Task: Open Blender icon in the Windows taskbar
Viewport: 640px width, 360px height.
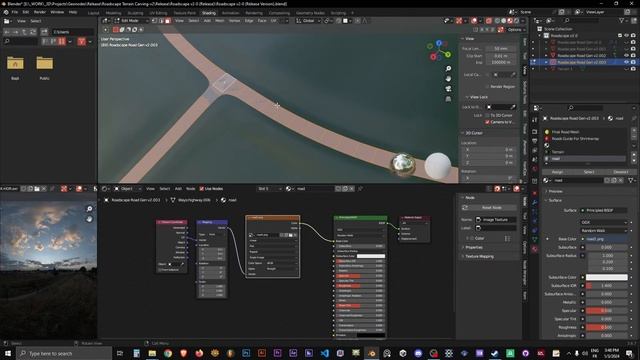Action: [x=372, y=353]
